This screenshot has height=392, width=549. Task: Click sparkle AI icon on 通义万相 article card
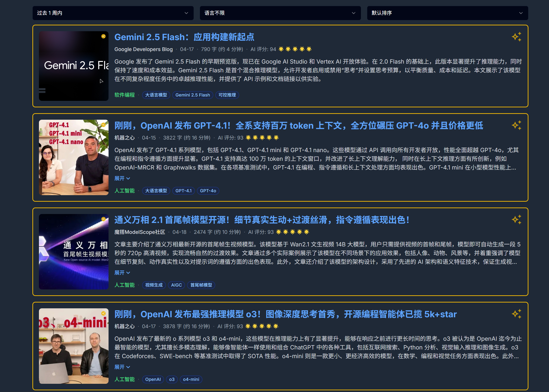click(x=517, y=220)
